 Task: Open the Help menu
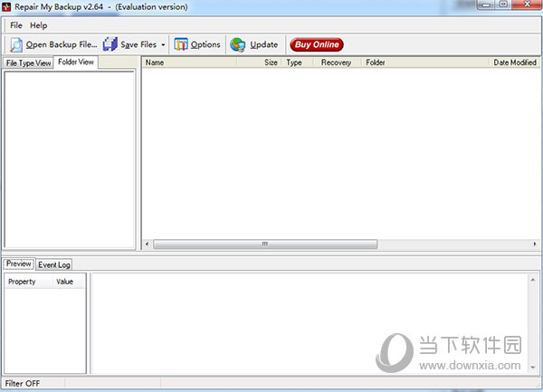point(38,25)
